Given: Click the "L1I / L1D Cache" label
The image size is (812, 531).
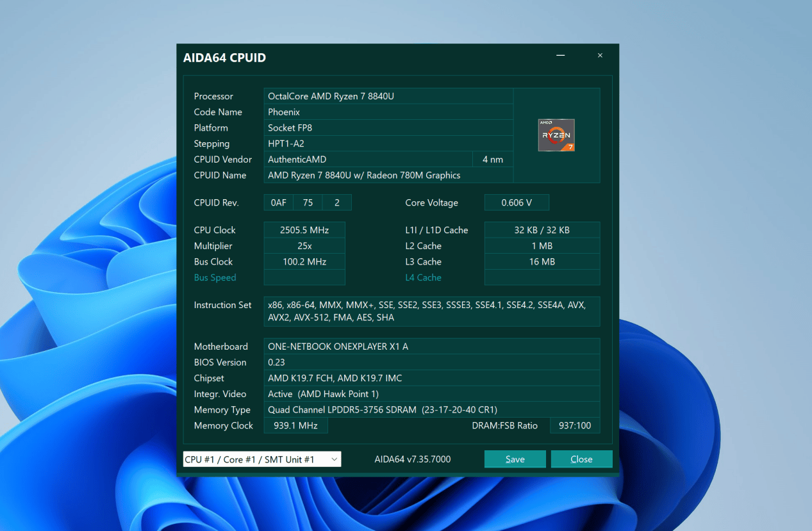Looking at the screenshot, I should [x=437, y=230].
